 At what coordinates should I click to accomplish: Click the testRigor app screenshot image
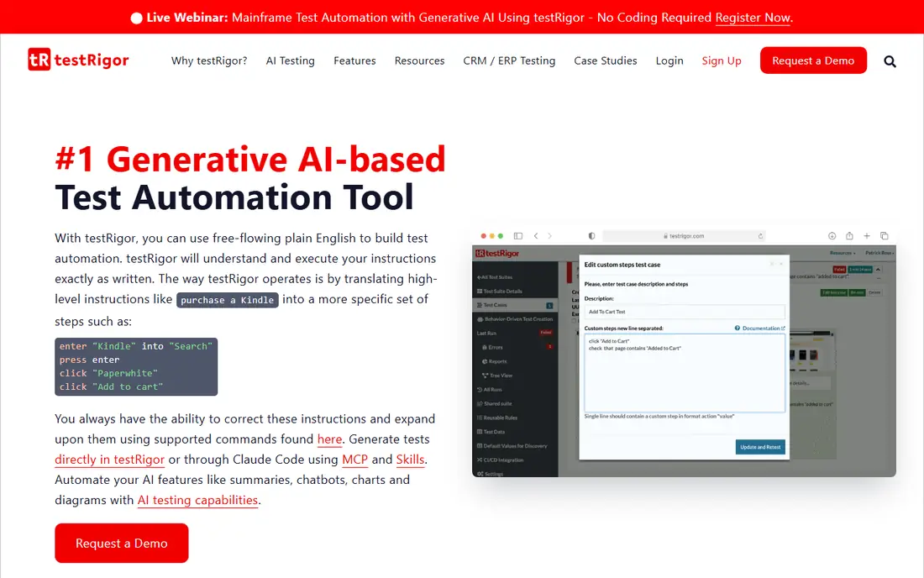click(x=684, y=352)
